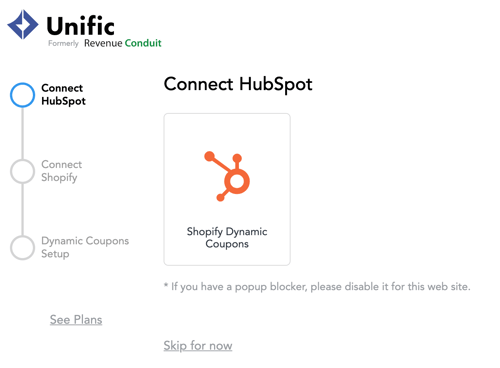Click the Shopify Dynamic Coupons connect card
500x368 pixels.
(227, 189)
